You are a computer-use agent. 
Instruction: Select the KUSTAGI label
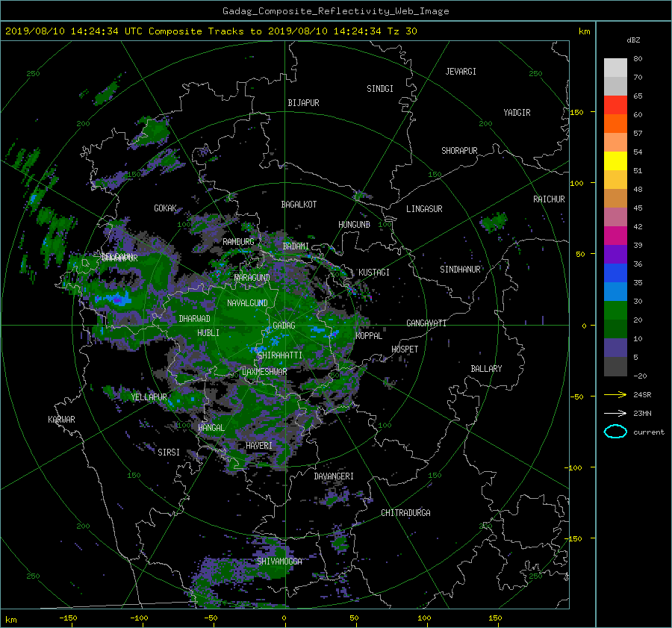(374, 273)
